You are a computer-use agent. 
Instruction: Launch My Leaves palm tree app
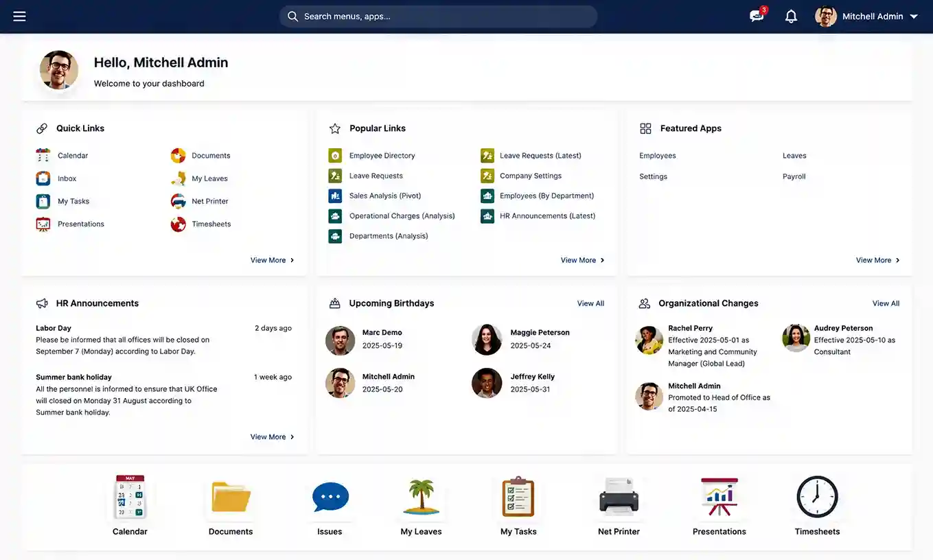[x=421, y=506]
